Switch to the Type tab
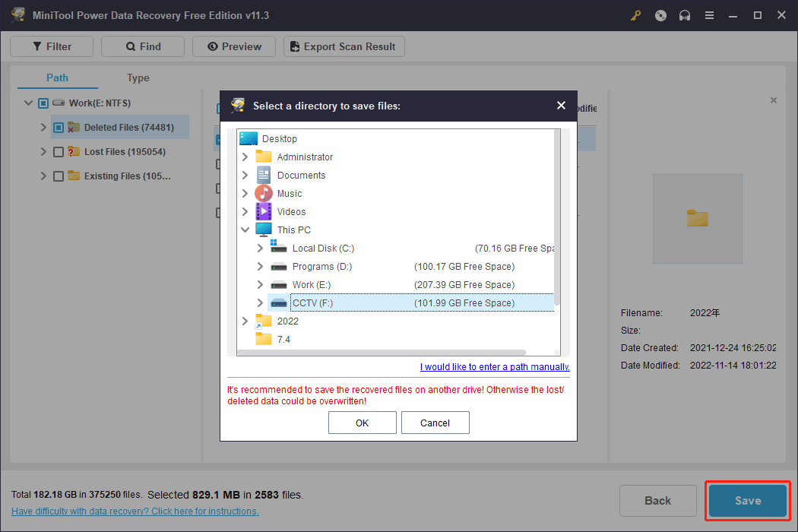The height and width of the screenshot is (532, 798). pos(138,78)
